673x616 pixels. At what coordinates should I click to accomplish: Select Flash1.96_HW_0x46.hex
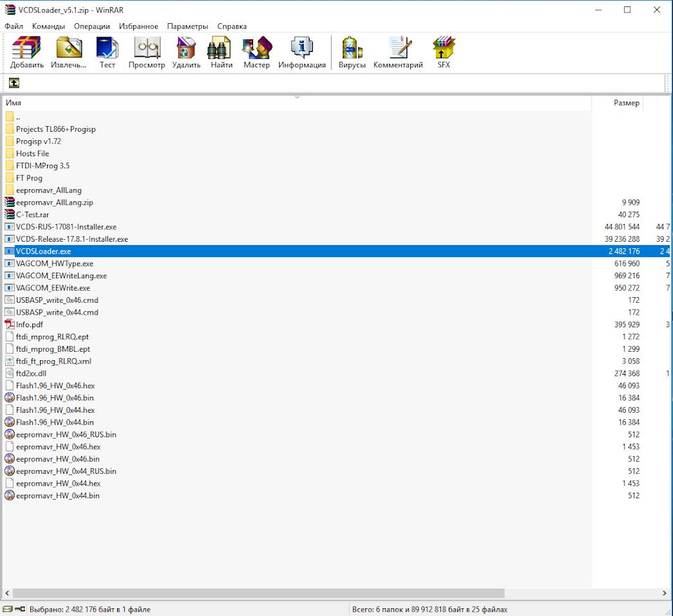(55, 385)
